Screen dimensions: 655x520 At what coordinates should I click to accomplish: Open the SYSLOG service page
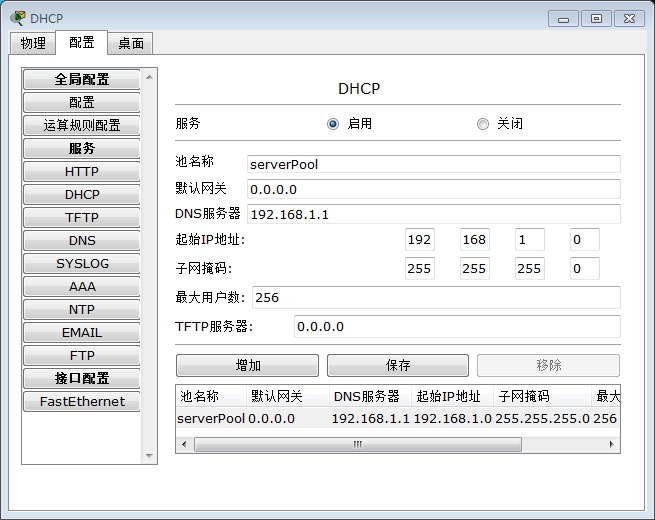(x=82, y=264)
